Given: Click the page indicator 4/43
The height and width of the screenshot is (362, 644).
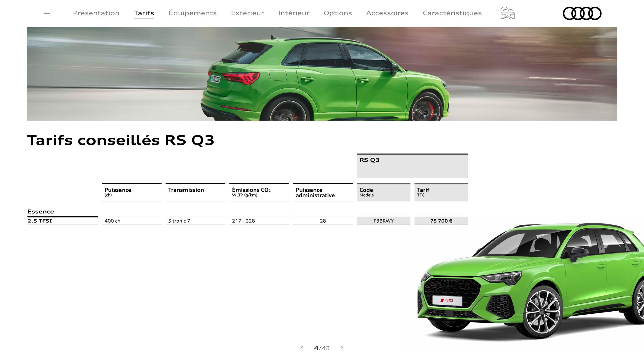Looking at the screenshot, I should [322, 348].
